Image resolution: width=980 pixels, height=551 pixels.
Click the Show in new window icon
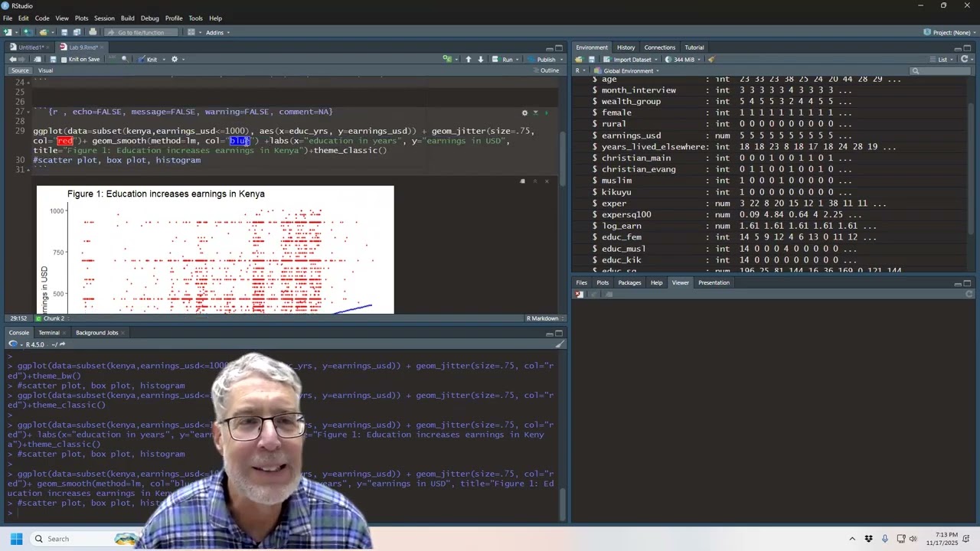(x=38, y=59)
